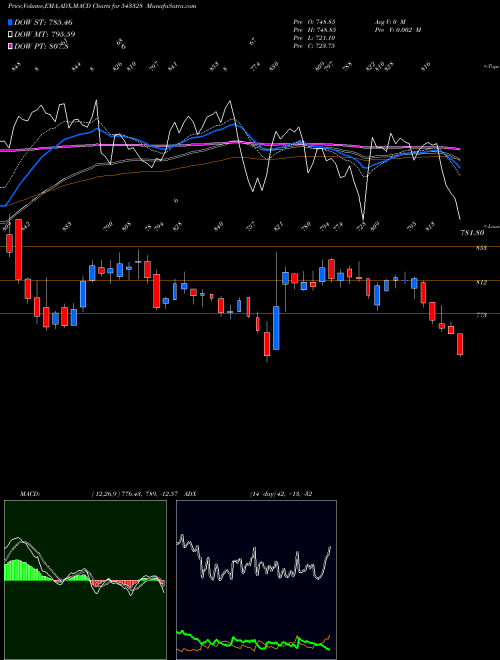Click the tall blue candlestick near chart middle
500x660 pixels.
276,327
